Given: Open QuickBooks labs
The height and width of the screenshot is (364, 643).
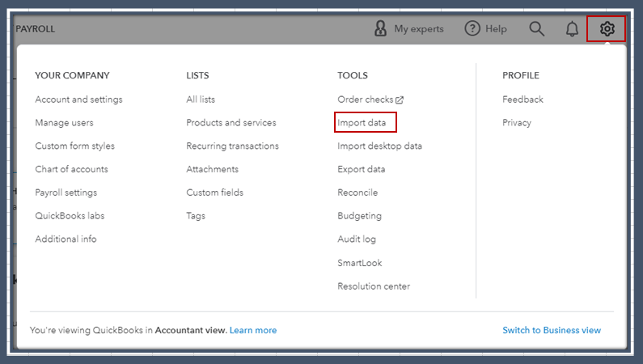Looking at the screenshot, I should tap(70, 216).
